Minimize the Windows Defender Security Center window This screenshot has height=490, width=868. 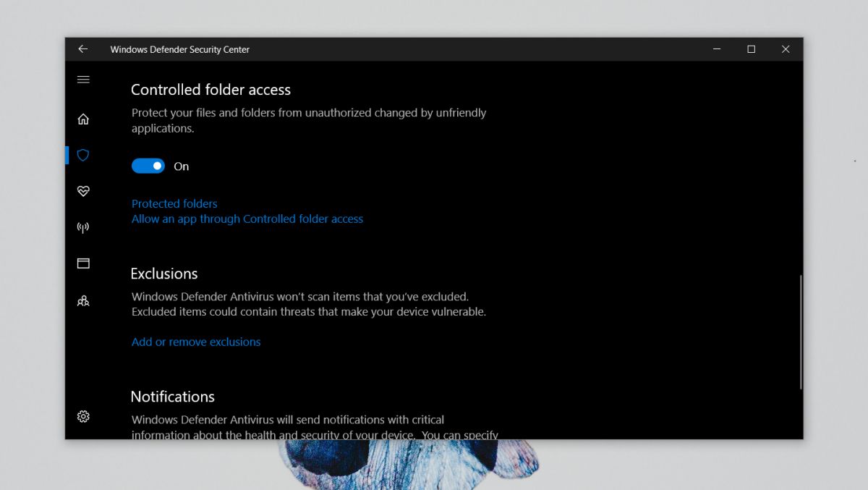pos(717,49)
